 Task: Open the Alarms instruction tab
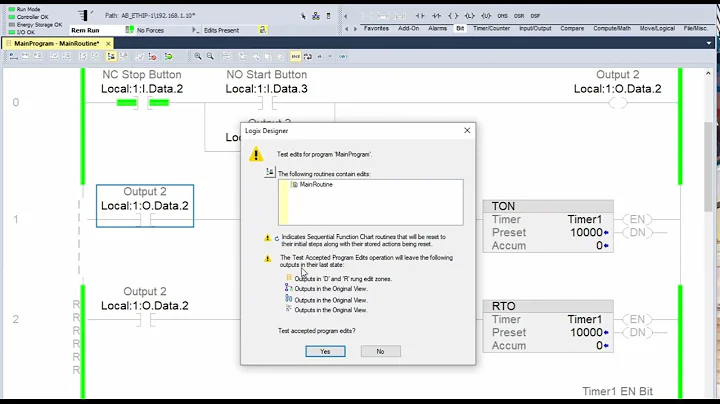(437, 28)
